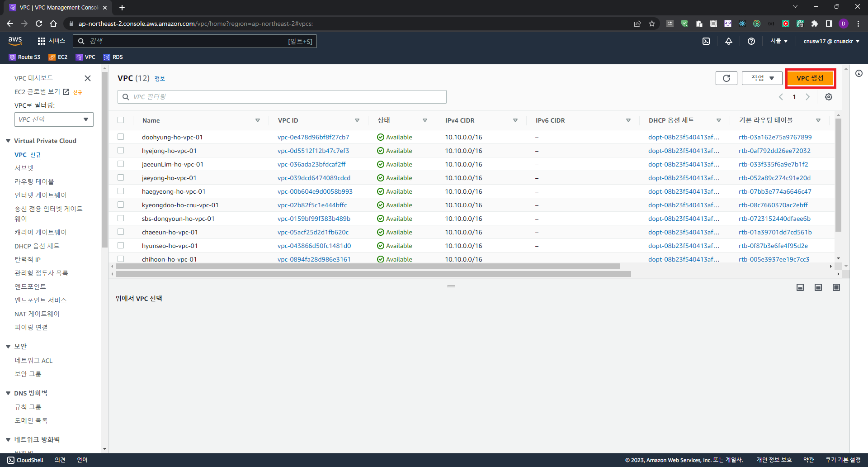Screen dimensions: 868x467
Task: Go to next page of VPC table
Action: (808, 97)
